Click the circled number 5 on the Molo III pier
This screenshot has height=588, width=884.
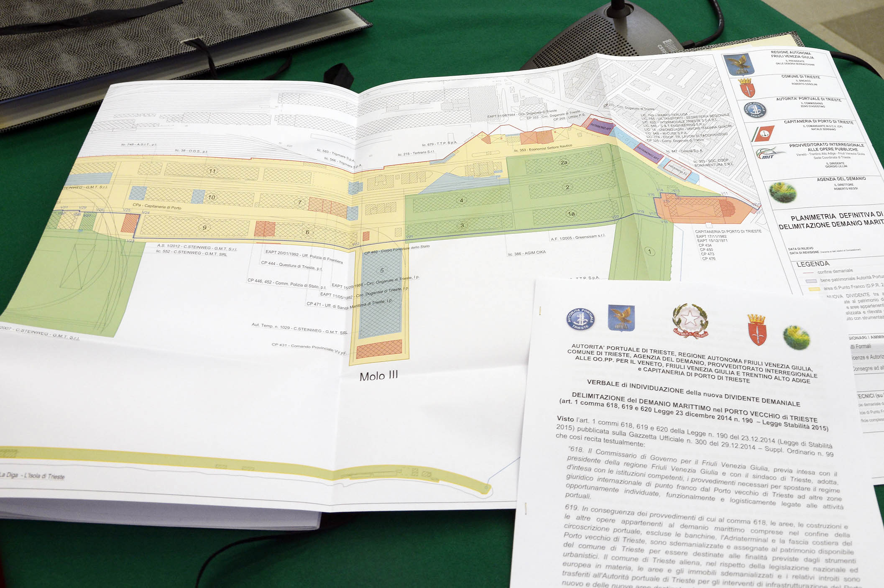pyautogui.click(x=381, y=270)
